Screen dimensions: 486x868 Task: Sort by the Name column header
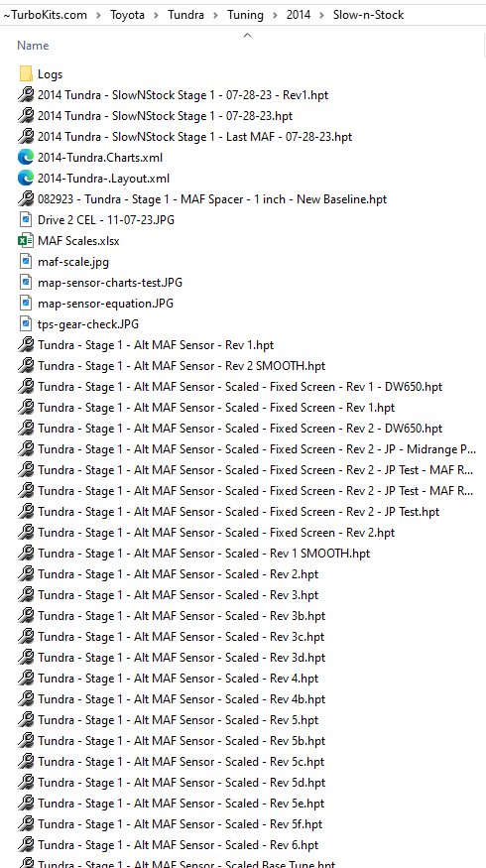33,46
